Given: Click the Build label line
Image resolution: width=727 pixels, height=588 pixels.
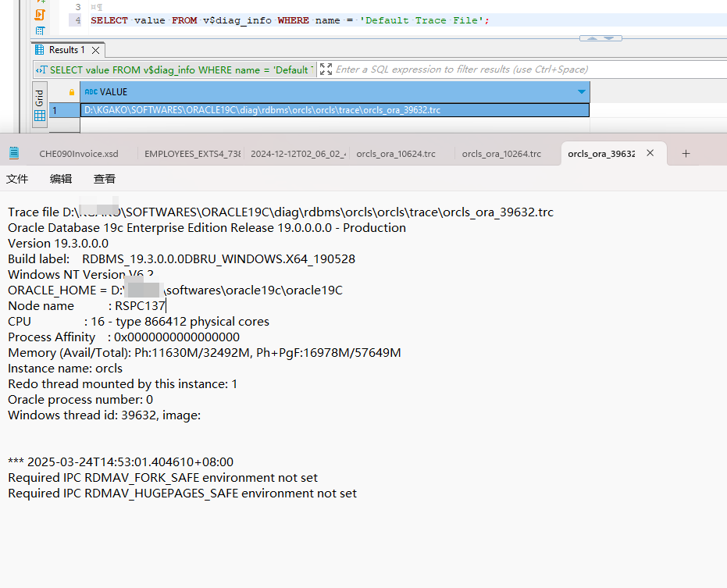Looking at the screenshot, I should click(x=181, y=258).
